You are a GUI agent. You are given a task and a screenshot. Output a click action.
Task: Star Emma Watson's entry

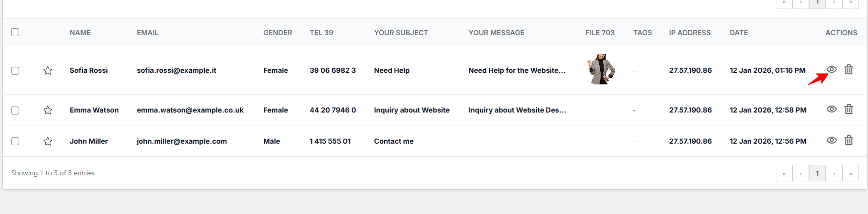point(48,110)
